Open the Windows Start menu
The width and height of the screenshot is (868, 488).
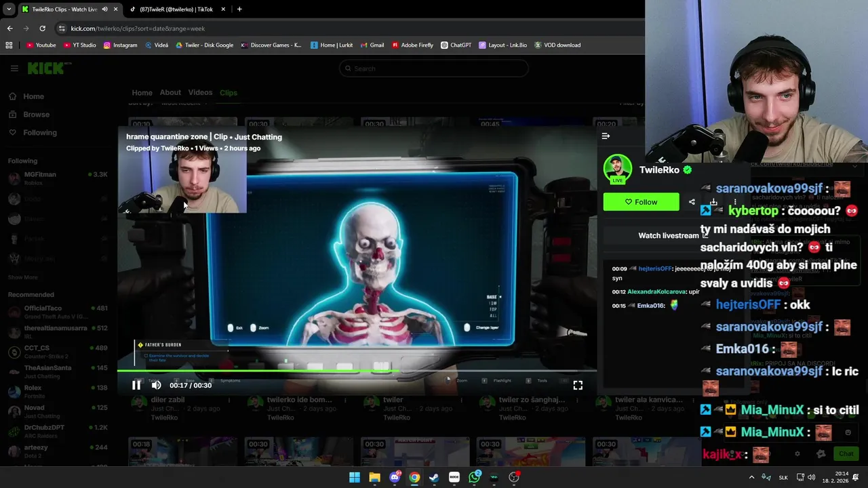pyautogui.click(x=355, y=477)
